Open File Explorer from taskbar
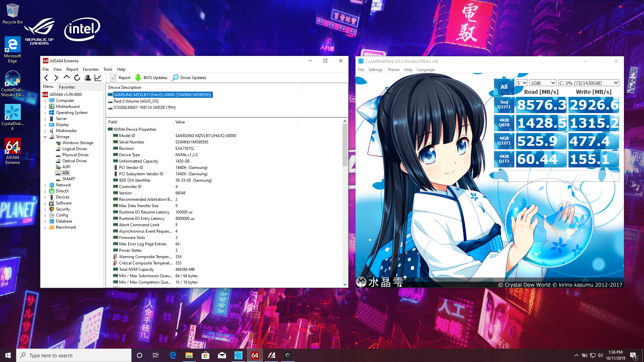Screen dimensions: 644x362 coord(189,355)
